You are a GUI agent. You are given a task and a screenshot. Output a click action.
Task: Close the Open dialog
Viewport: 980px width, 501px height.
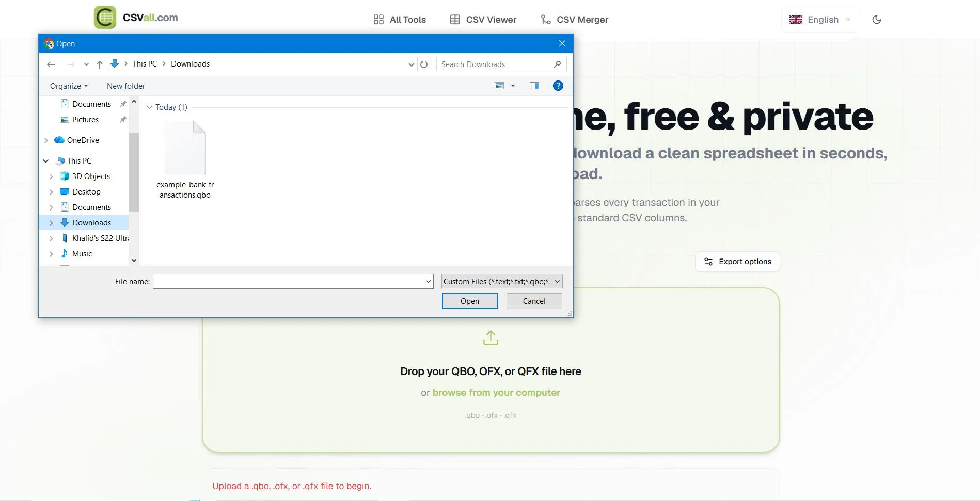(562, 44)
